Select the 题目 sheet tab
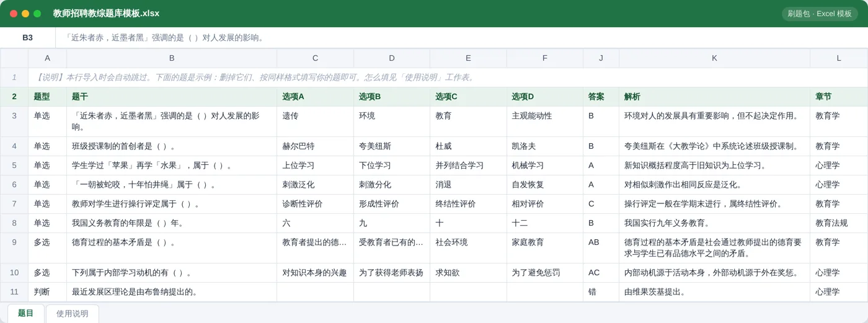This screenshot has width=868, height=323. [26, 313]
